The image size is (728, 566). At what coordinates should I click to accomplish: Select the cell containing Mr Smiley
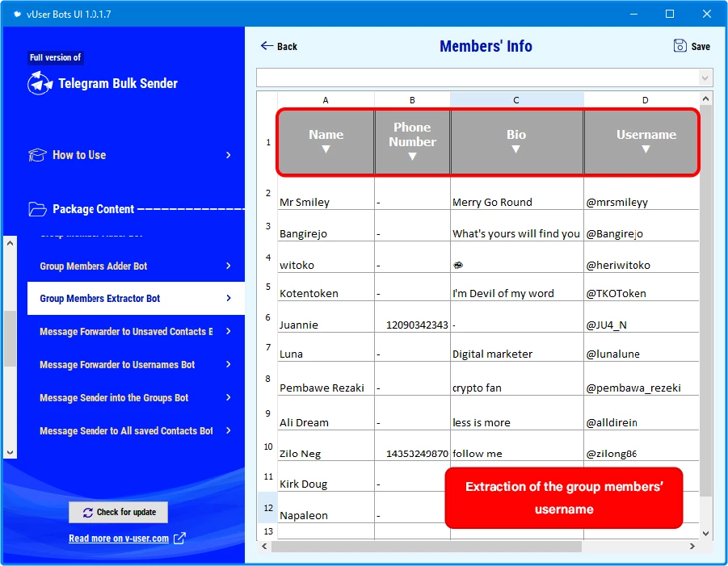point(326,194)
